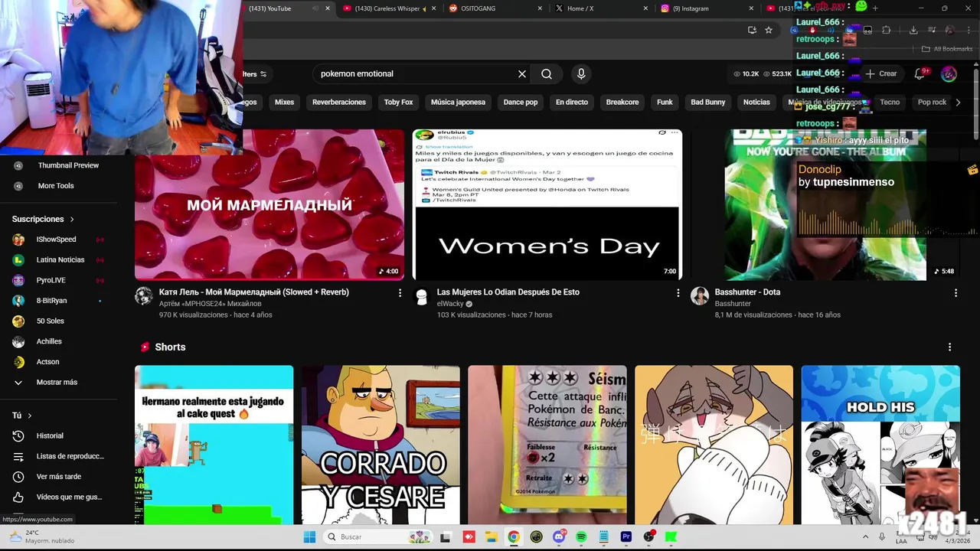980x551 pixels.
Task: Open options menu for Las Mujeres Lo Odian video
Action: (x=678, y=292)
